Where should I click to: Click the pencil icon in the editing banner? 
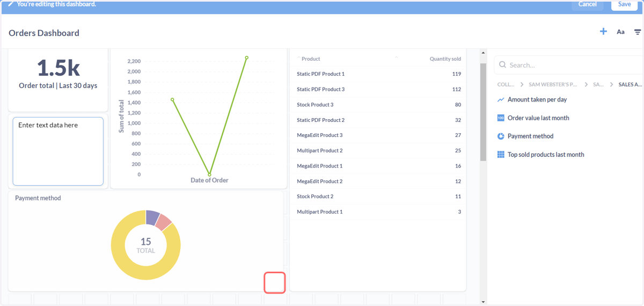11,4
